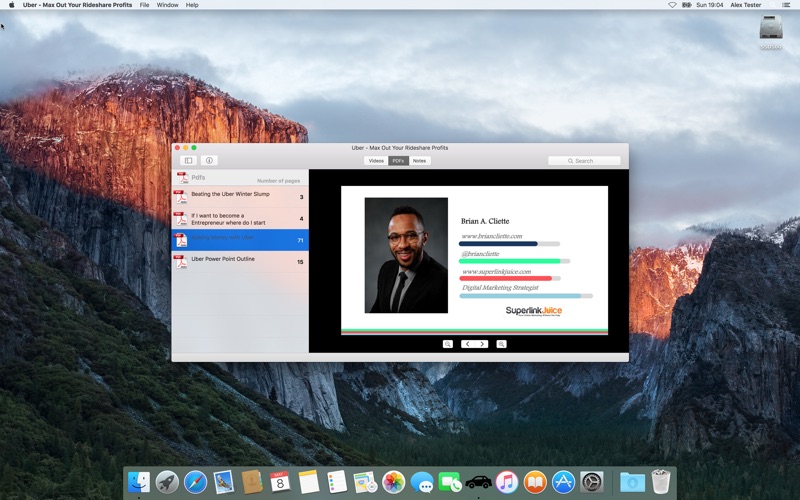The width and height of the screenshot is (800, 500).
Task: Zoom out of the PDF page
Action: (x=448, y=344)
